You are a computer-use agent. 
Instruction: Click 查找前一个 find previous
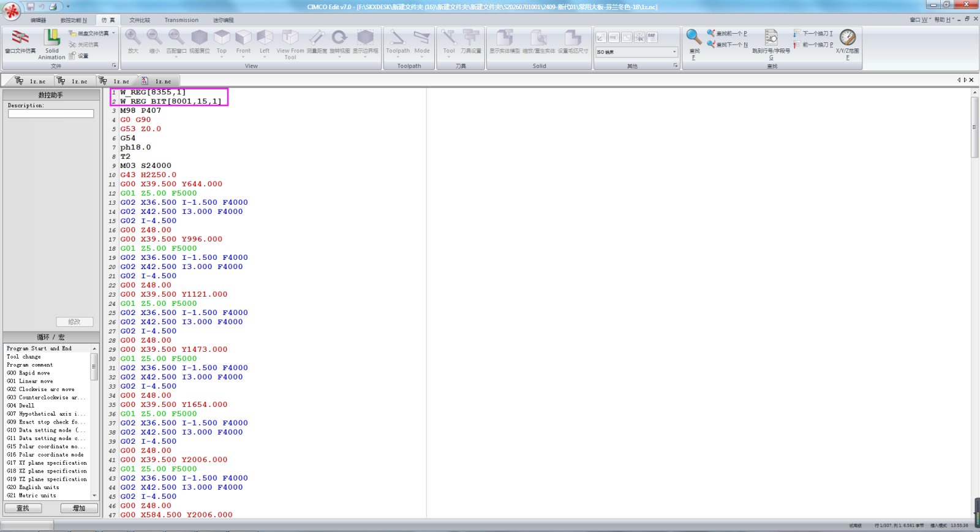click(x=727, y=33)
